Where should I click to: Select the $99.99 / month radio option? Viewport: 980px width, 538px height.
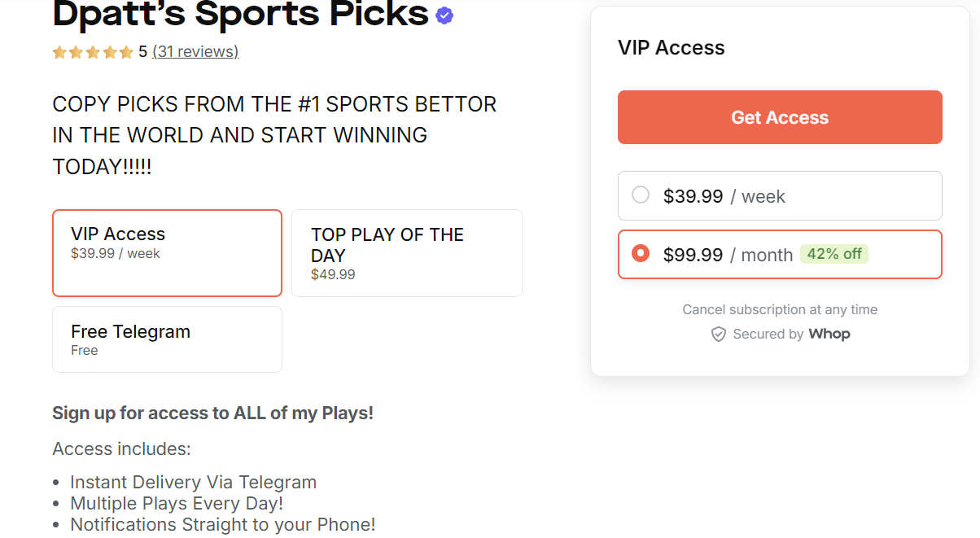[641, 254]
